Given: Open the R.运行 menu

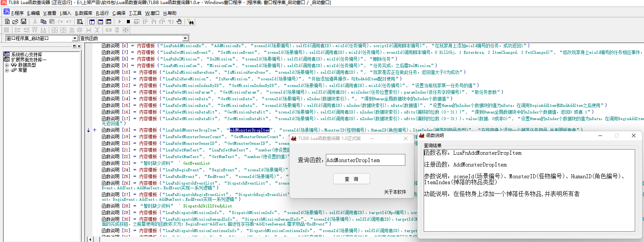Looking at the screenshot, I should pos(102,13).
